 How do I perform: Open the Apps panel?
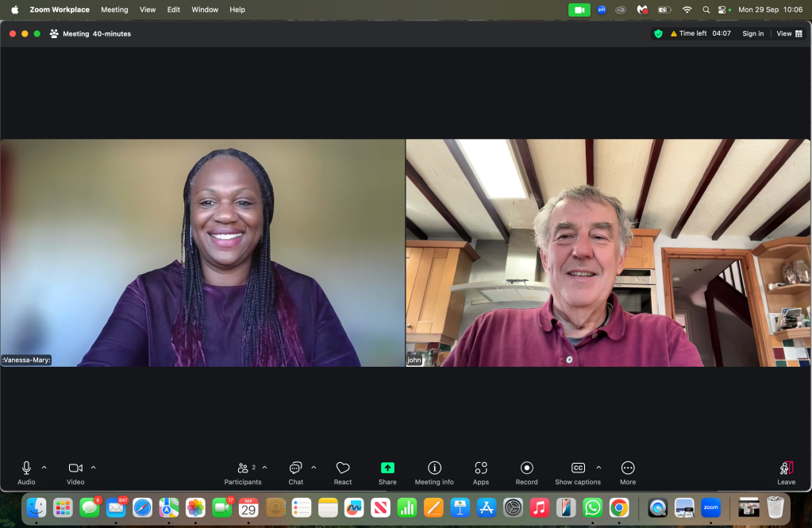click(x=481, y=468)
